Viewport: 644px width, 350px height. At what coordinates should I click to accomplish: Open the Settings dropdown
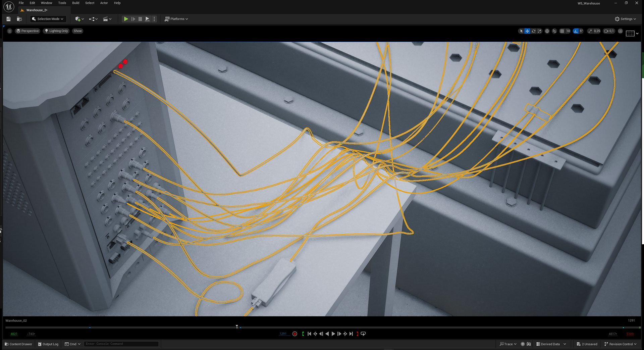[x=625, y=19]
